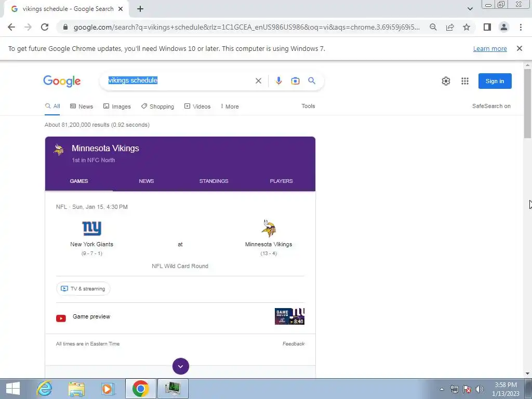
Task: Open the Game preview video link
Action: tap(91, 316)
